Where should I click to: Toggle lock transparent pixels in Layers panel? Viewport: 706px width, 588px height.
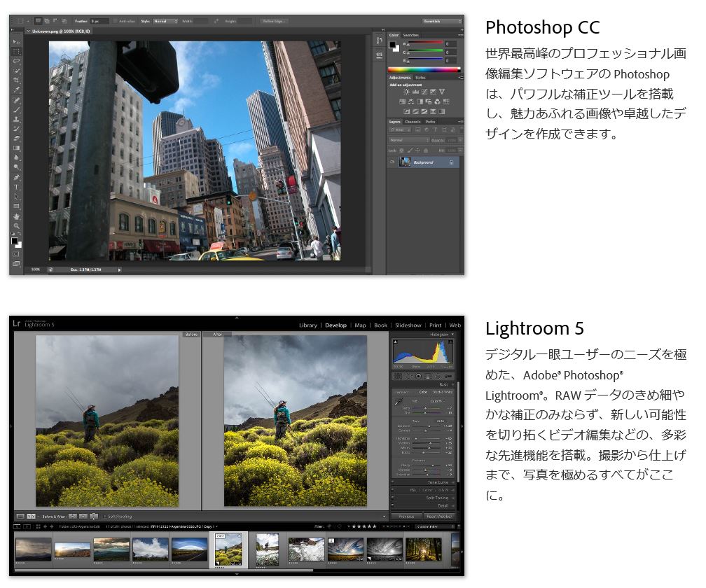click(401, 150)
